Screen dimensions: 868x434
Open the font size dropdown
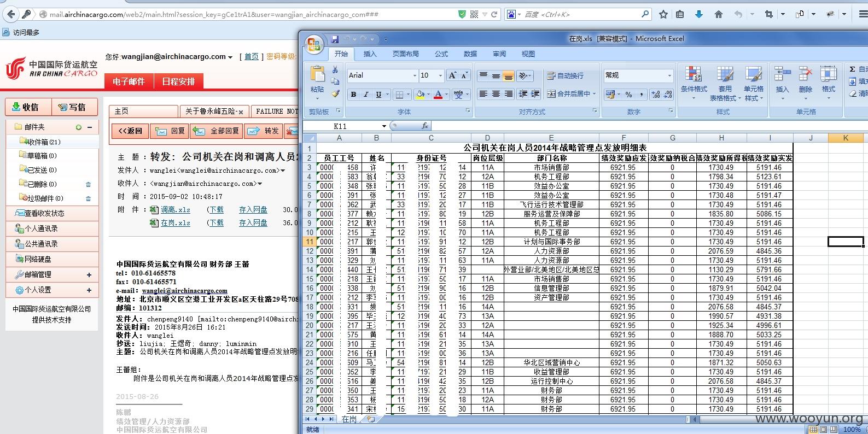[440, 75]
